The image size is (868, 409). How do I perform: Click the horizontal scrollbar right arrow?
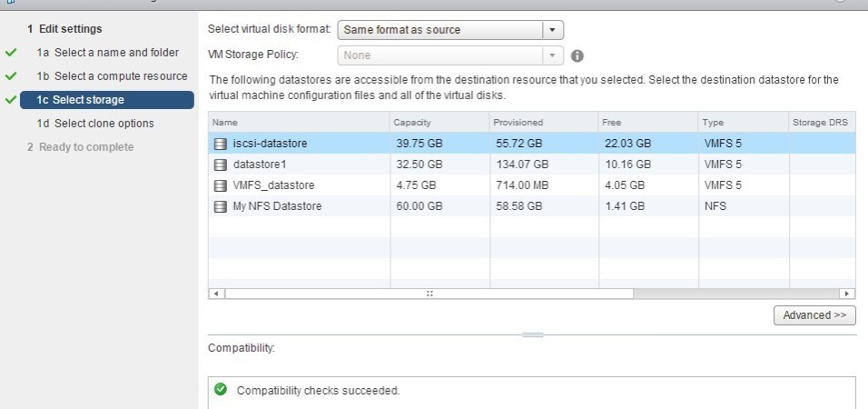pos(847,294)
